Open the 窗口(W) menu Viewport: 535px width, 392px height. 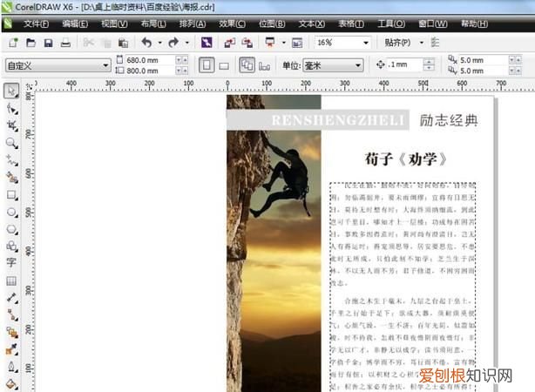pos(433,24)
